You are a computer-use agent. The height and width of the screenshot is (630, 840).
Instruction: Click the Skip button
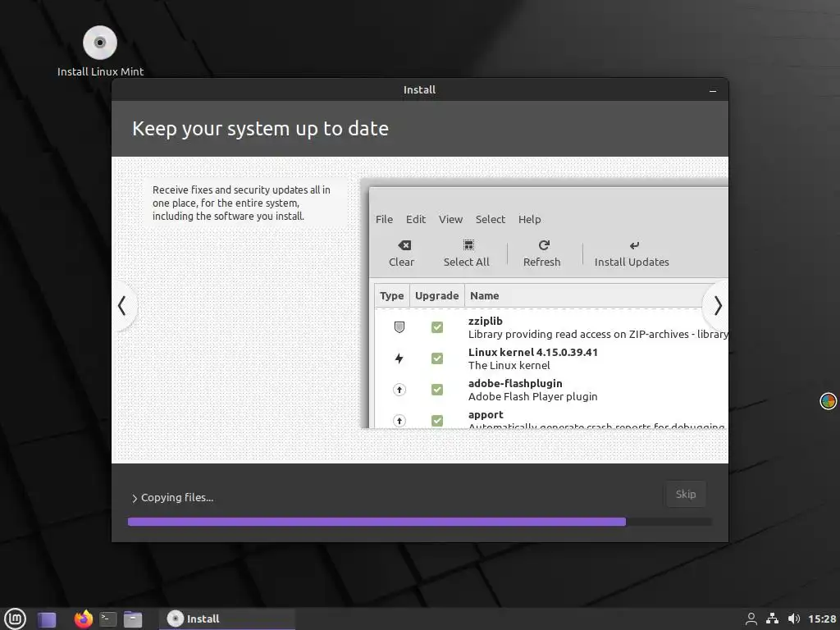(686, 494)
